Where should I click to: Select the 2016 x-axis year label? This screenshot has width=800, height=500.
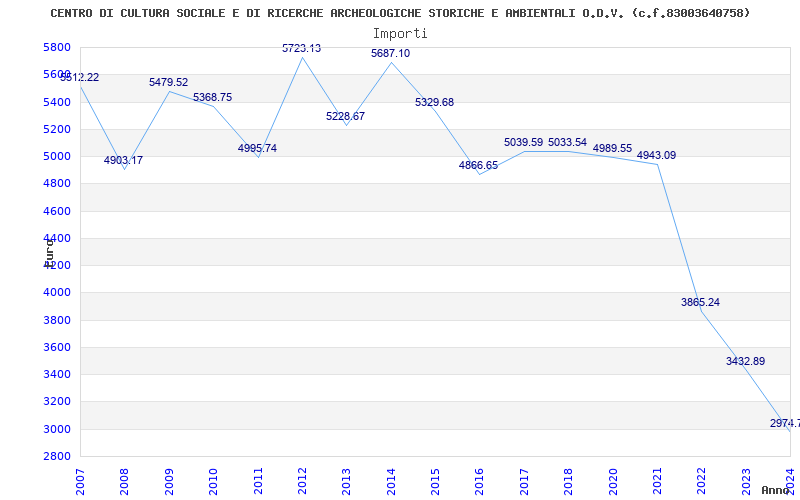[479, 480]
